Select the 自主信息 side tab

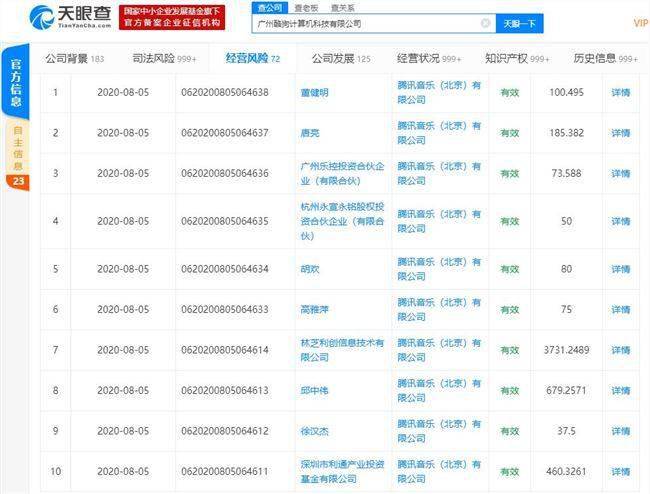point(17,148)
